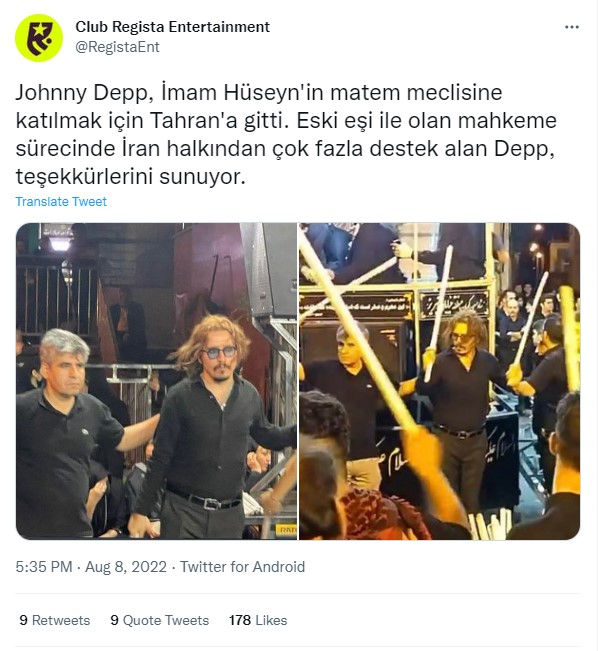
Task: Open the right photo with yellow sticks
Action: pos(439,381)
